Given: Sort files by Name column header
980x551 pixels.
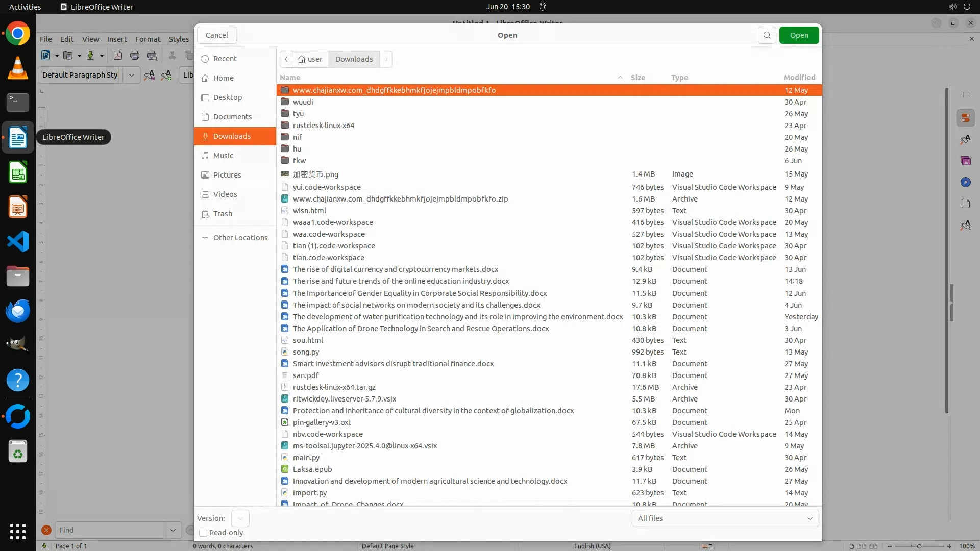Looking at the screenshot, I should (290, 78).
